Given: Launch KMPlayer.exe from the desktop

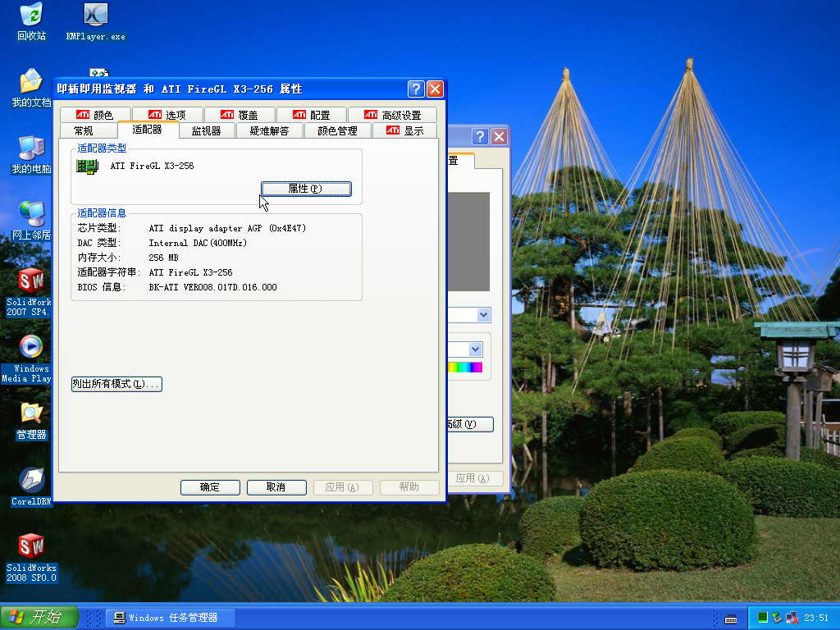Looking at the screenshot, I should (95, 21).
